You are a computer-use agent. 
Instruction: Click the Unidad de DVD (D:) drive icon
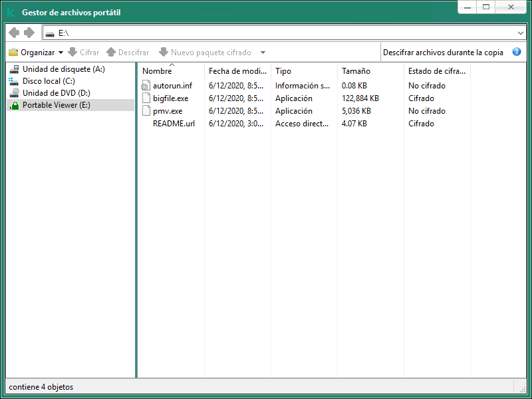click(x=14, y=93)
